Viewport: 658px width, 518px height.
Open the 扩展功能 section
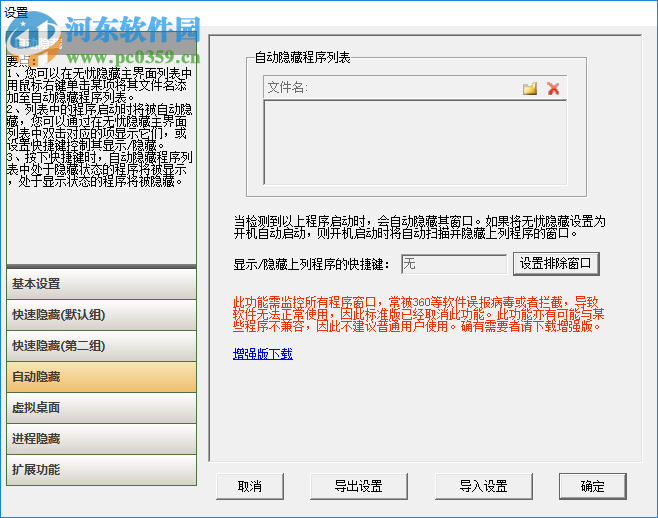[102, 470]
